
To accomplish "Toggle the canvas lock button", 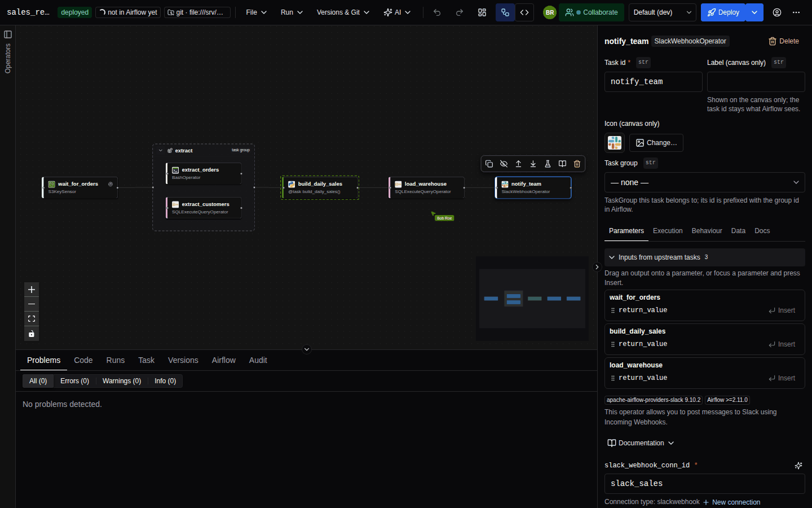I will click(x=32, y=334).
